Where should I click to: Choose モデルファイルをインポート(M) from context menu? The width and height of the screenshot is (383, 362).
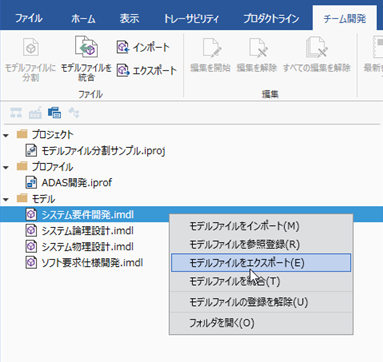click(x=261, y=226)
